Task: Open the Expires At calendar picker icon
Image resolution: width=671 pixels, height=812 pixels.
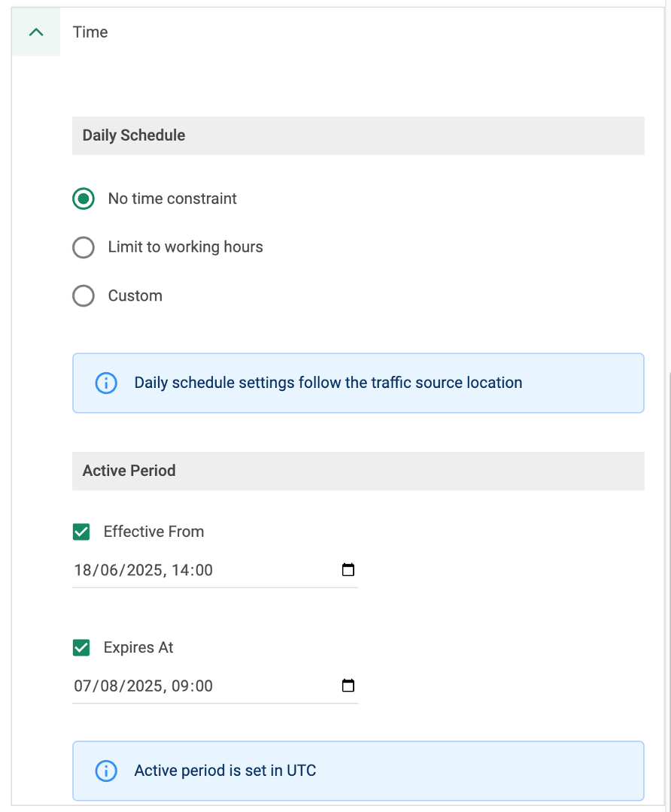Action: [348, 686]
